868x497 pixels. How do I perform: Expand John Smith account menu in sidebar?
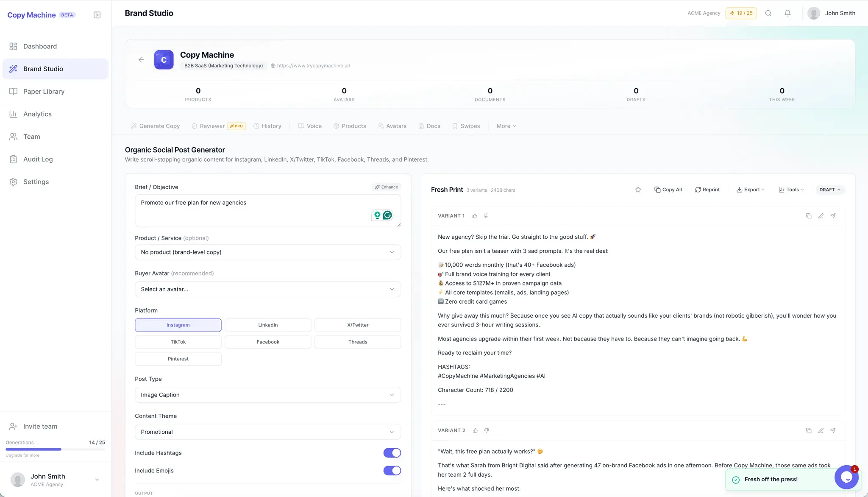pos(97,480)
